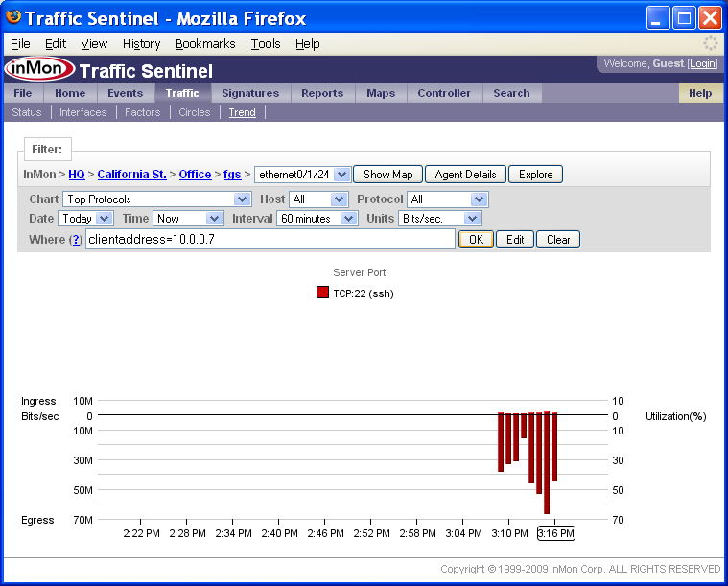This screenshot has height=586, width=728.
Task: Click the tallest bar in the chart
Action: pyautogui.click(x=547, y=463)
